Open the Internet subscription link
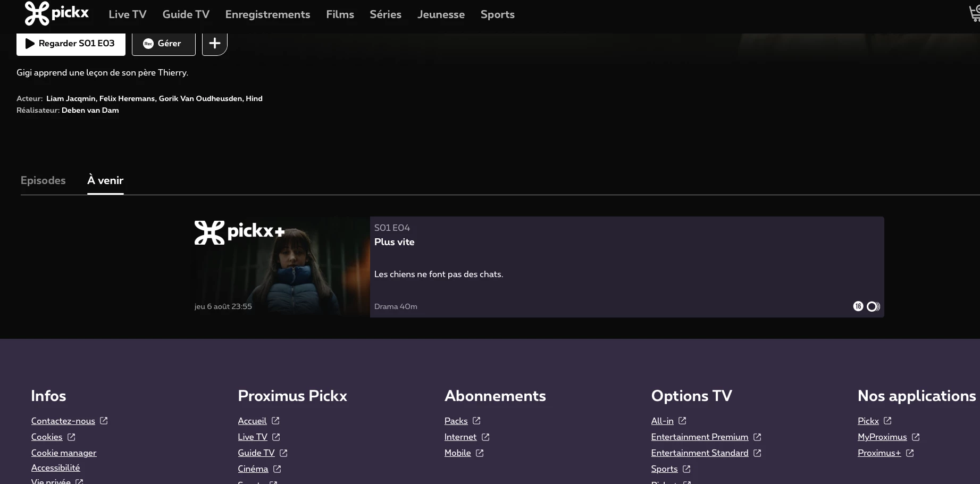Screen dimensions: 980x484 tap(460, 437)
